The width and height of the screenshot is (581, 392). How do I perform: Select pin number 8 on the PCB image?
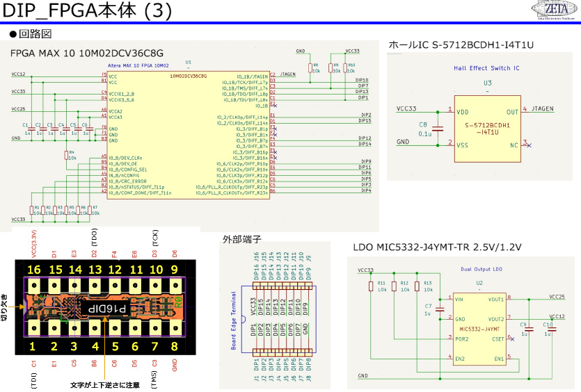point(175,345)
